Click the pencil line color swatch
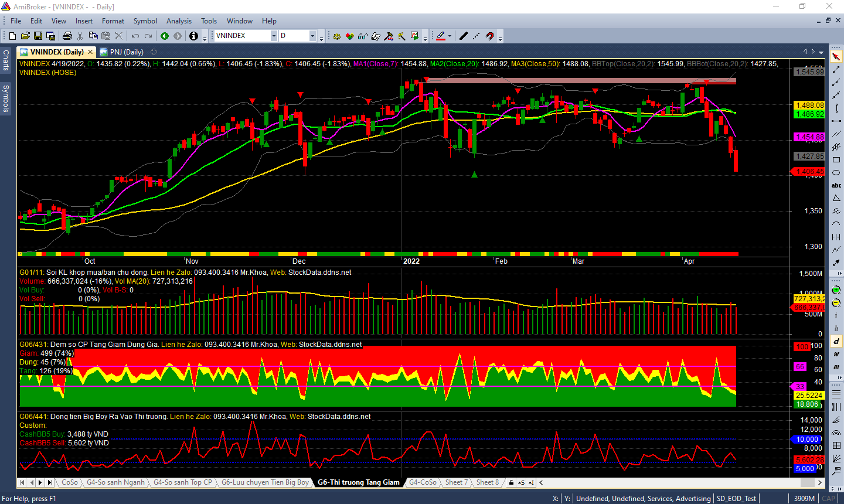Viewport: 844px width, 504px height. pyautogui.click(x=441, y=36)
